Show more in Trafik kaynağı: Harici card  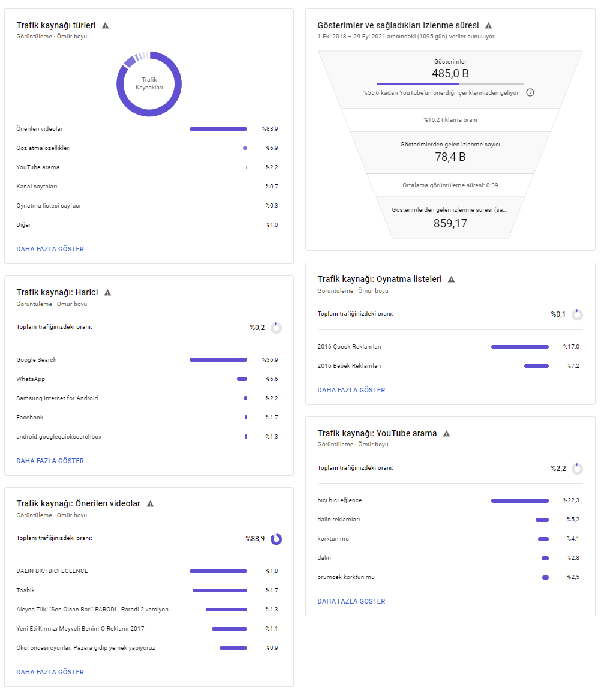tap(50, 461)
